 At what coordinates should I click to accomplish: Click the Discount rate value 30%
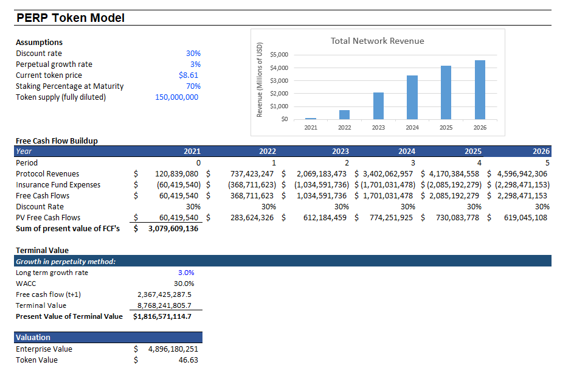(193, 54)
